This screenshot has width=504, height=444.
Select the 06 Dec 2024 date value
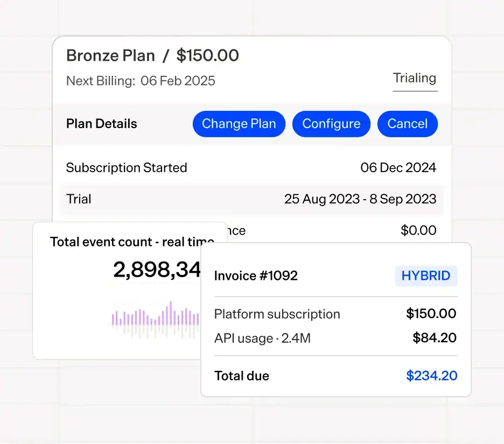[x=398, y=168]
